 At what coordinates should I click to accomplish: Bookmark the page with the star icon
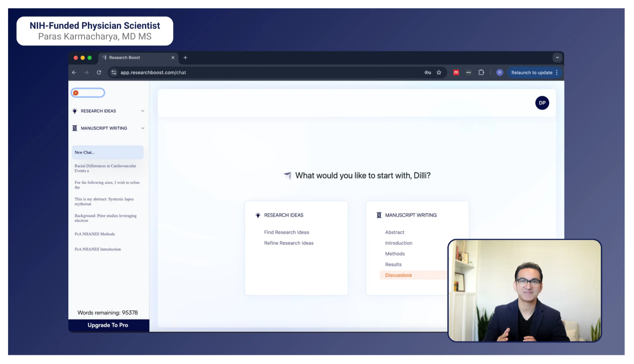click(439, 72)
